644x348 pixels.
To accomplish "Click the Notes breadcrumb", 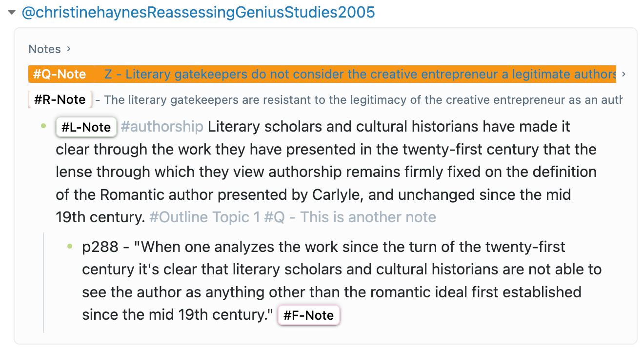I will tap(44, 49).
